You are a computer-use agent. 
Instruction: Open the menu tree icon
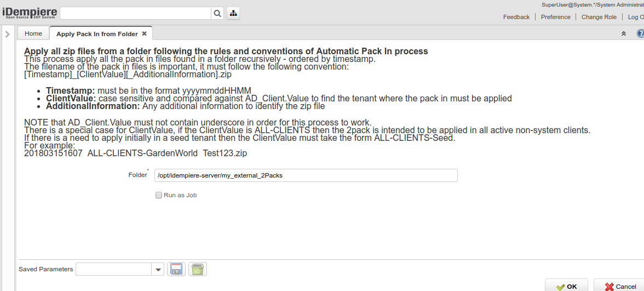[x=233, y=13]
